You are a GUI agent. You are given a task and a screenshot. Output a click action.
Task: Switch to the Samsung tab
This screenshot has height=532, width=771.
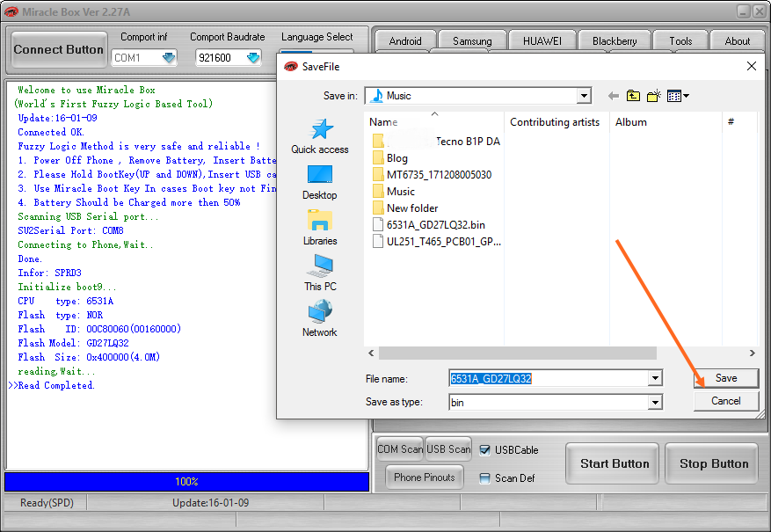[x=471, y=40]
